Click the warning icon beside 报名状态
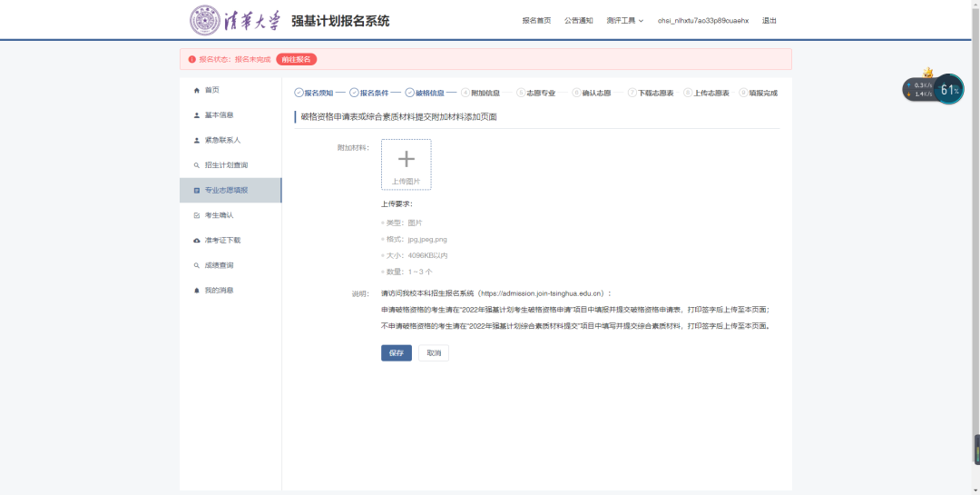The height and width of the screenshot is (495, 980). point(191,59)
